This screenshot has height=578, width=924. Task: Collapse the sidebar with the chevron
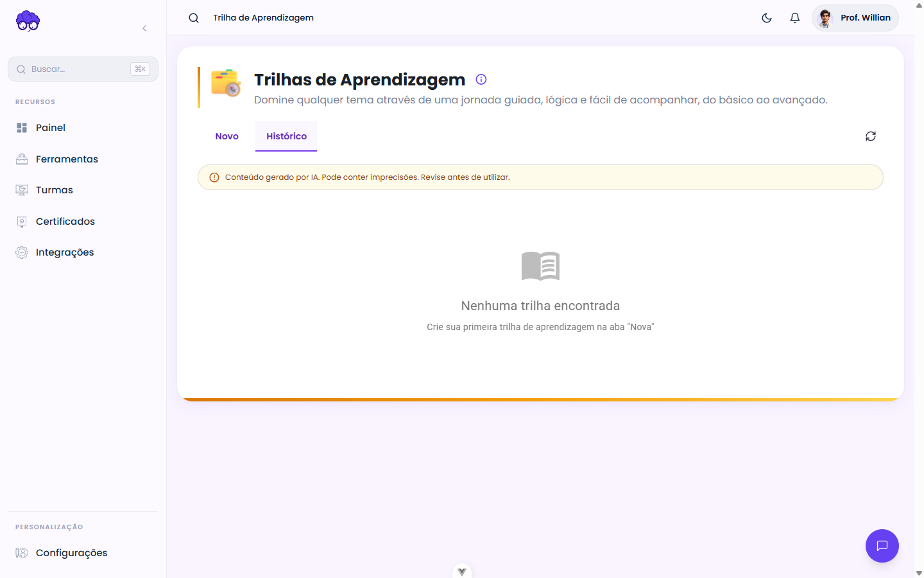click(x=144, y=28)
